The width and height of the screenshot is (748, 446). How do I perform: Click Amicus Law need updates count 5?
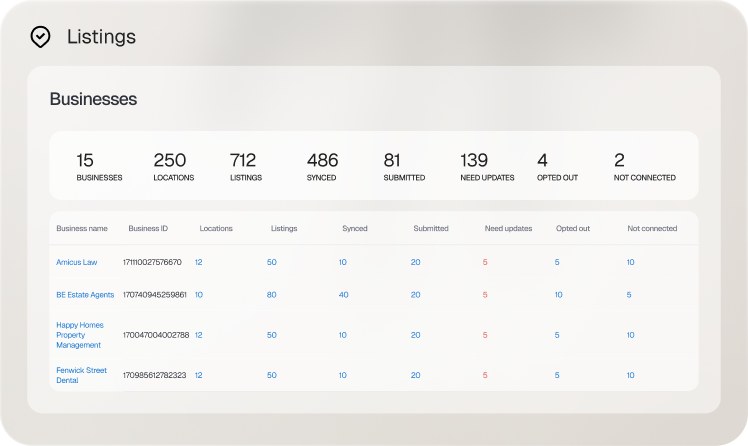point(485,262)
